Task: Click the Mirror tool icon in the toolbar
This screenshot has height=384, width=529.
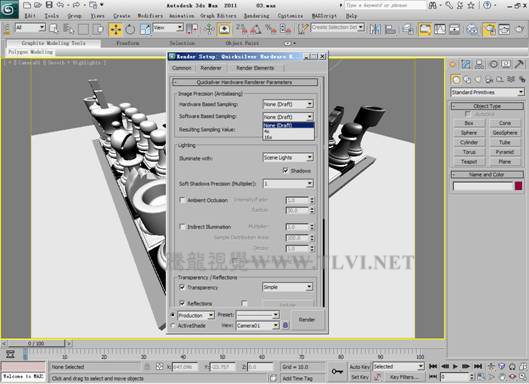Action: coord(375,30)
